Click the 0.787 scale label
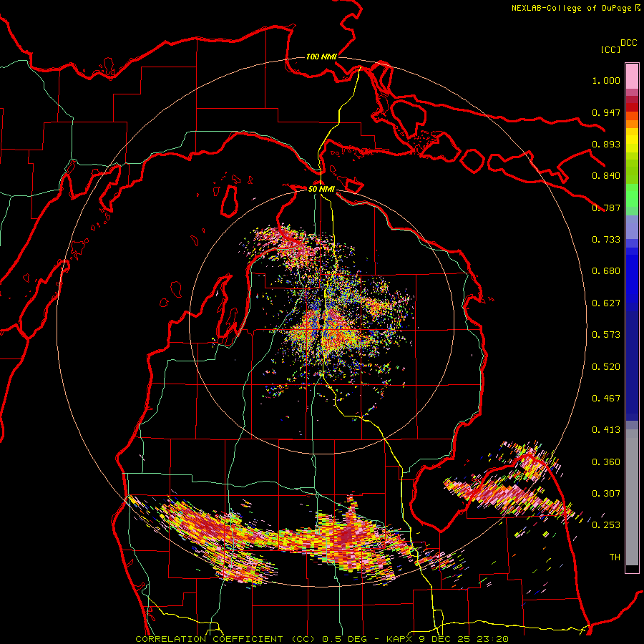Screen dimensions: 644x644 coord(606,208)
